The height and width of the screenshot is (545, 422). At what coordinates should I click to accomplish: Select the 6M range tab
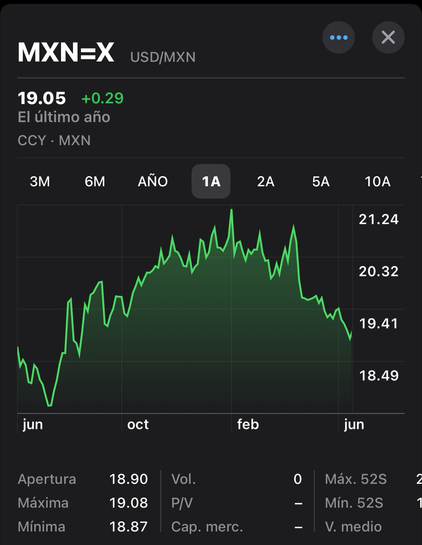click(95, 181)
